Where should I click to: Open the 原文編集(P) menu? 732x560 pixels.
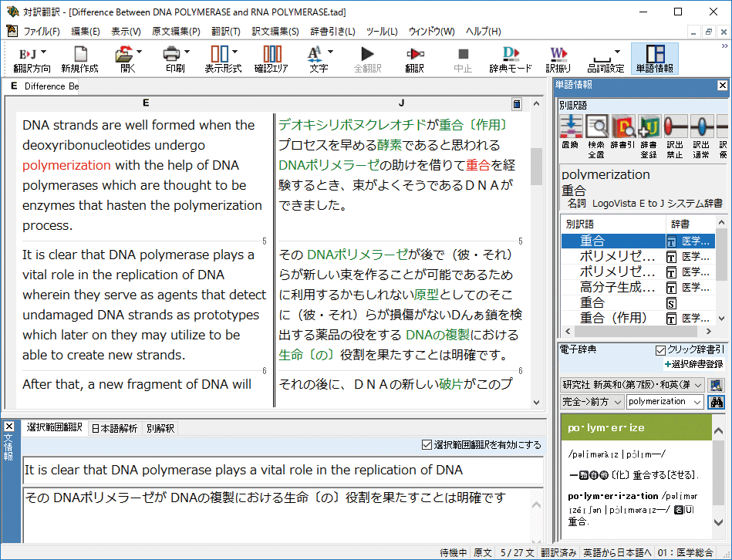[176, 32]
